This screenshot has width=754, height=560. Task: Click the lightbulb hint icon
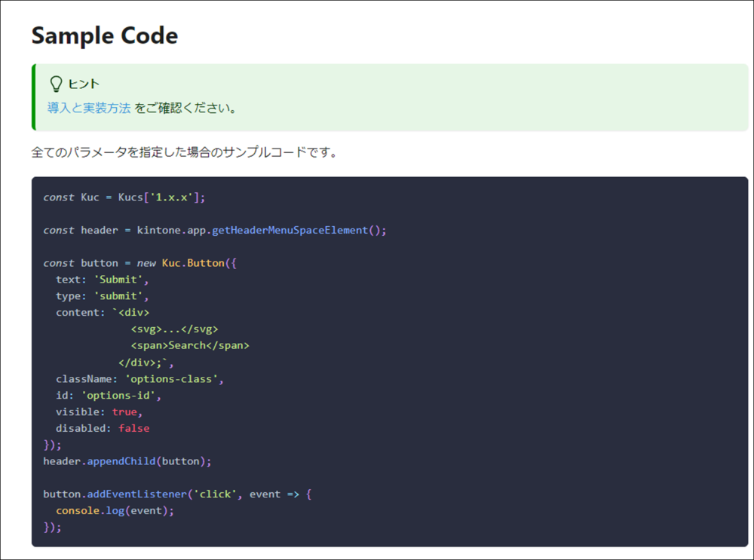point(56,84)
